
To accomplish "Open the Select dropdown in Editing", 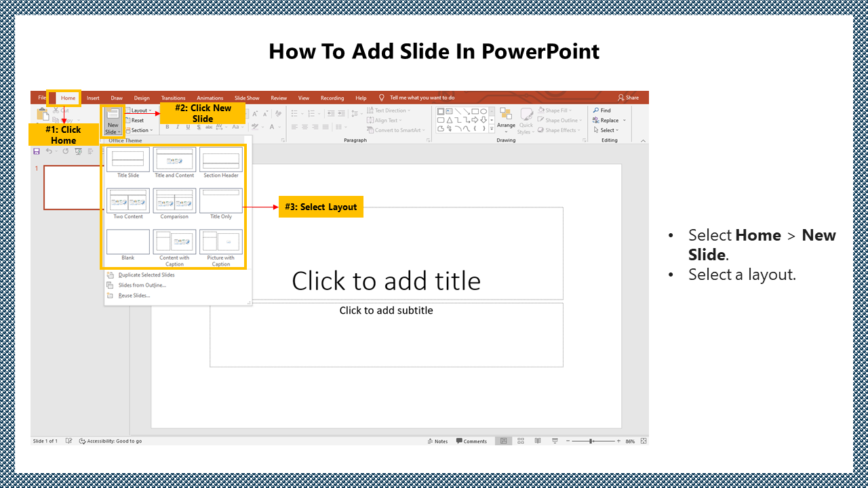I will point(606,130).
